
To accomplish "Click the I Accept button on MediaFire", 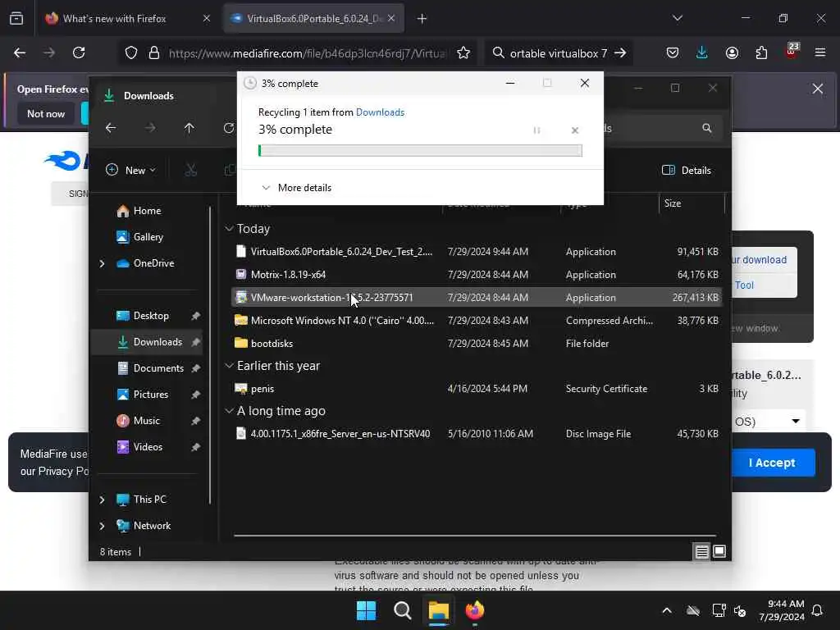I will (x=771, y=463).
